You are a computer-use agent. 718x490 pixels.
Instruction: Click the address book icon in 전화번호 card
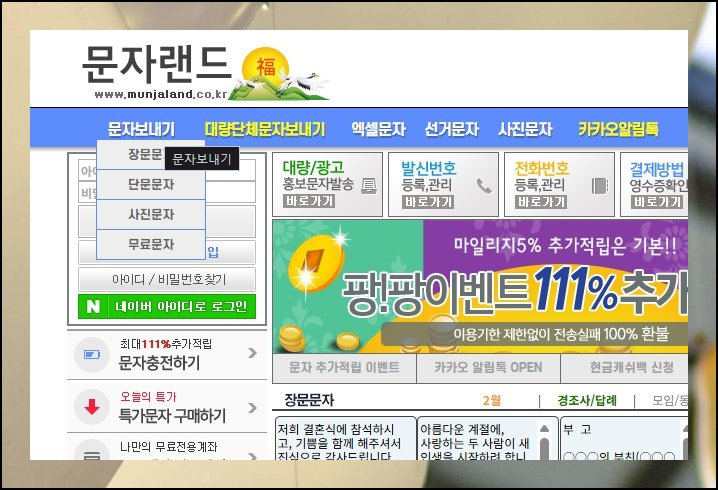[x=600, y=186]
